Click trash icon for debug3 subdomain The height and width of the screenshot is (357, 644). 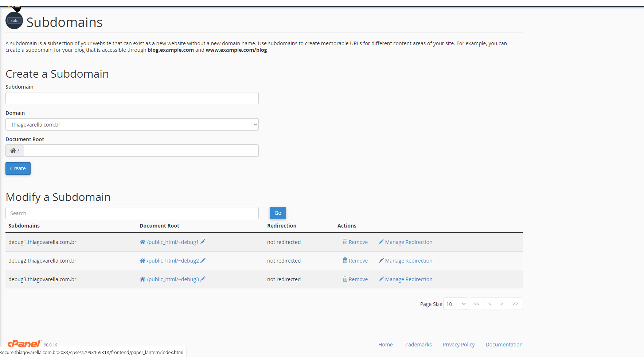(345, 279)
